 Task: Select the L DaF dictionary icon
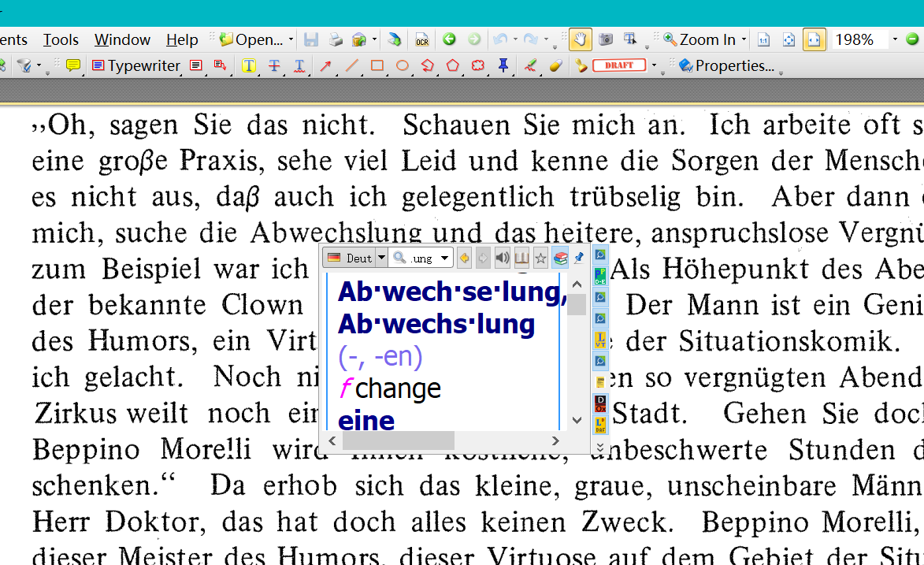coord(600,425)
